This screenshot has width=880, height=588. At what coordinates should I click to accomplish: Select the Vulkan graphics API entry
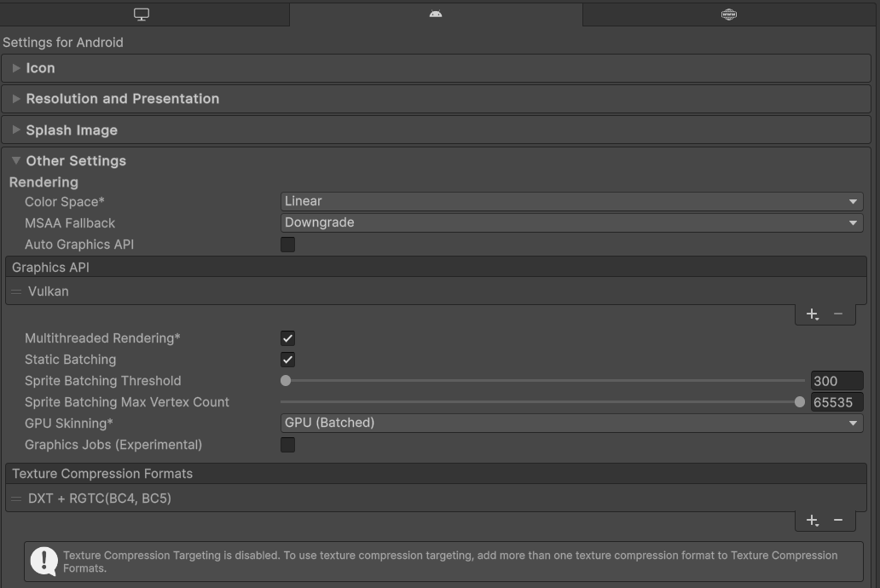pos(436,291)
